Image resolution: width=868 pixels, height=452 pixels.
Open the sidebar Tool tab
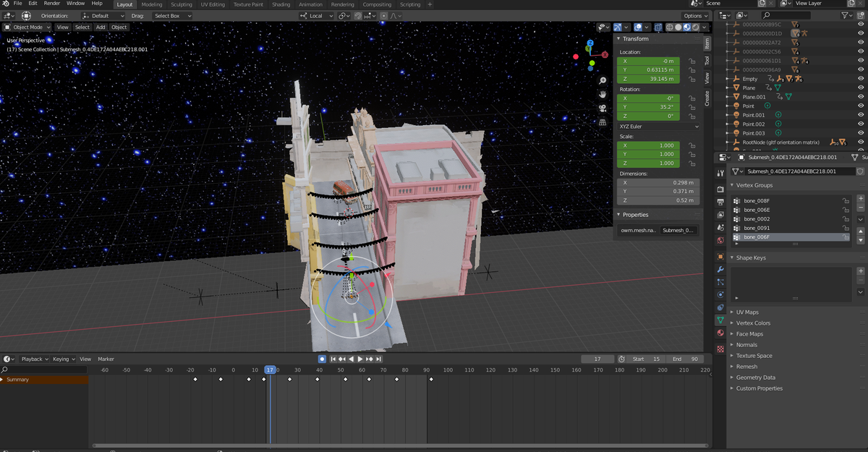[707, 61]
